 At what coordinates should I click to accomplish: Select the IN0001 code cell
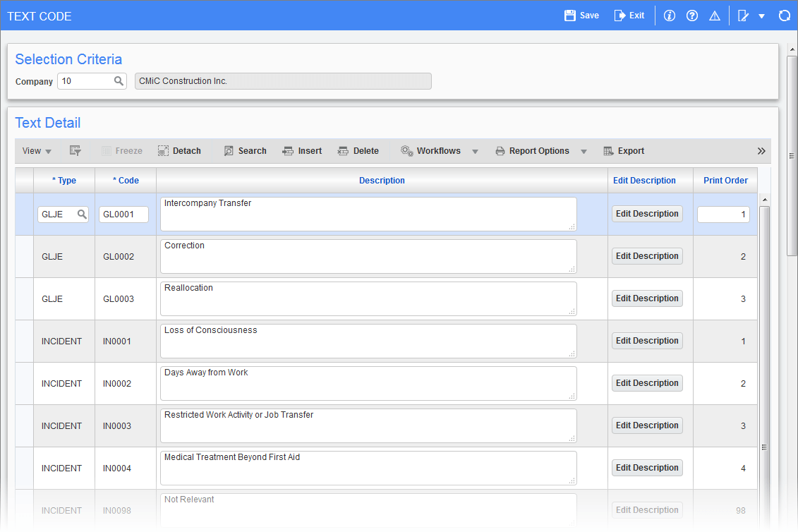coord(126,341)
